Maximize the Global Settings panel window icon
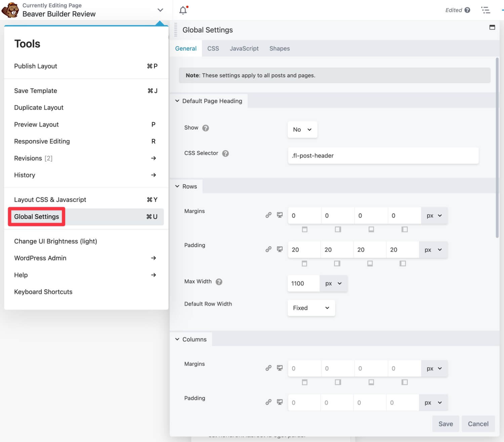 492,27
